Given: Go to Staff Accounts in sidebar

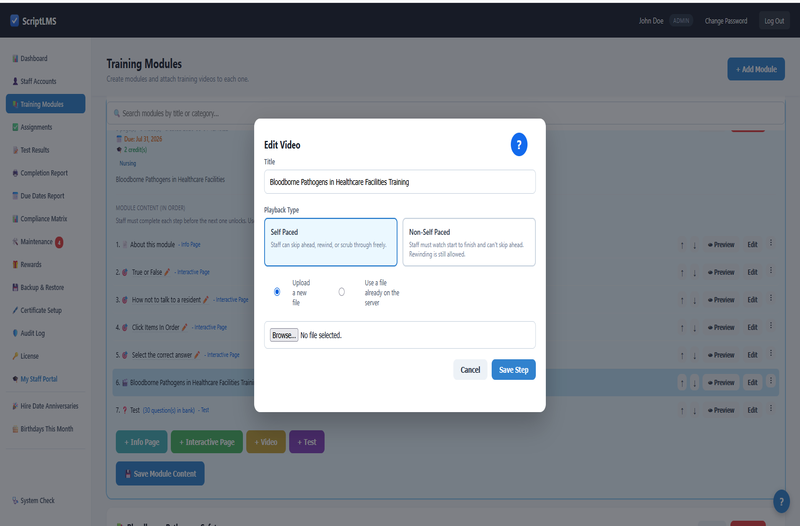Looking at the screenshot, I should pos(45,81).
